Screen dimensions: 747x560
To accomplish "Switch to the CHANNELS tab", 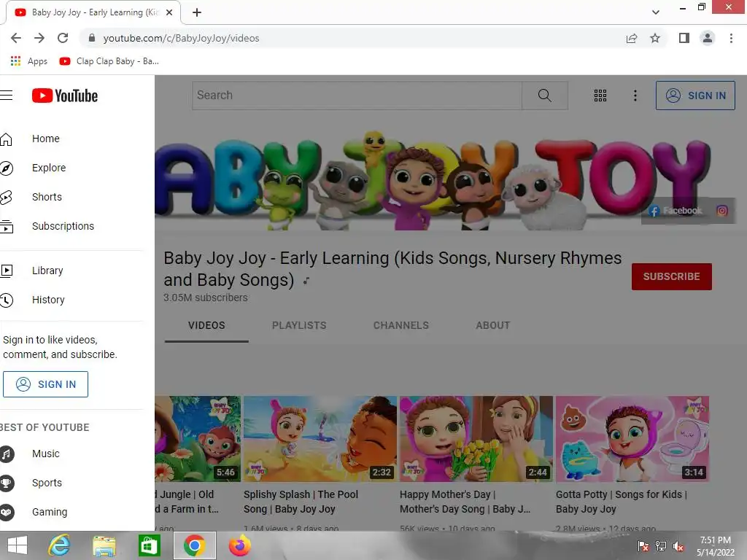I will pos(401,326).
